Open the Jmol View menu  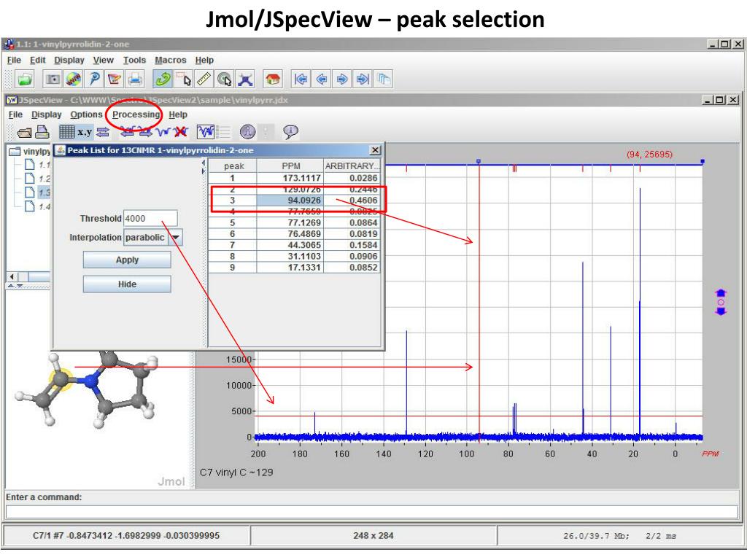point(104,60)
